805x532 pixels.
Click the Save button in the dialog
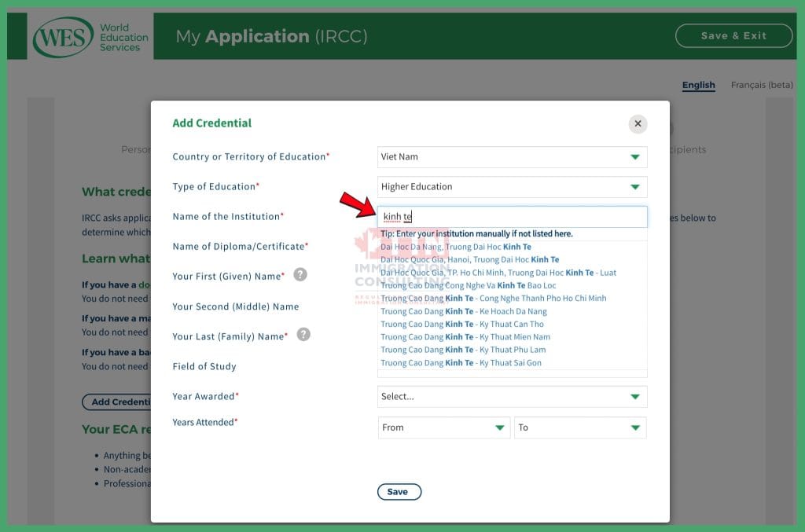(399, 491)
